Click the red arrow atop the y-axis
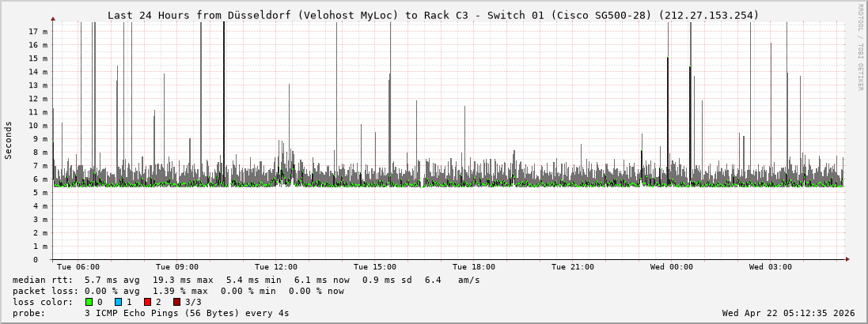This screenshot has width=868, height=324. (53, 17)
